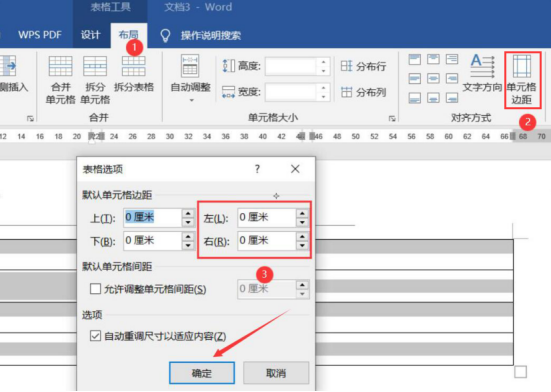Decrease Left (左) margin value
This screenshot has width=551, height=392.
303,222
